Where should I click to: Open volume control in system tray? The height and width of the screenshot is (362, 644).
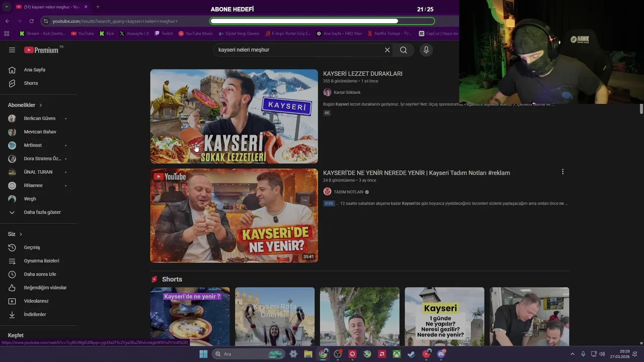602,354
